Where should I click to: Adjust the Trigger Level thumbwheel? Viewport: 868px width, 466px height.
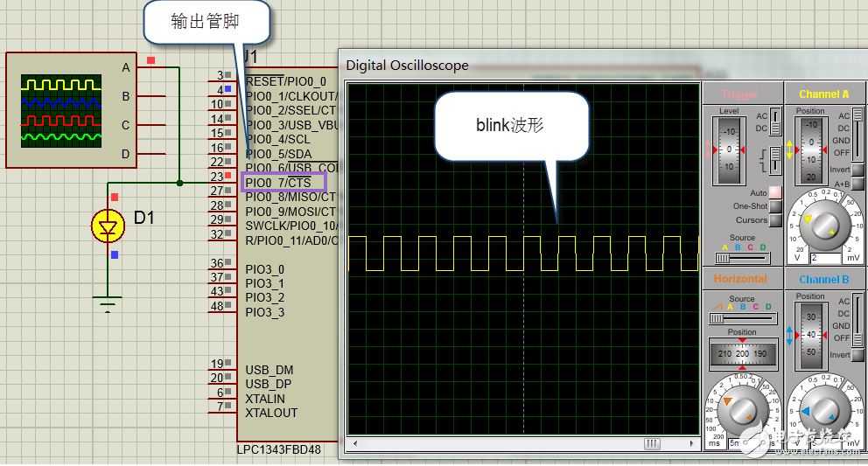(729, 150)
